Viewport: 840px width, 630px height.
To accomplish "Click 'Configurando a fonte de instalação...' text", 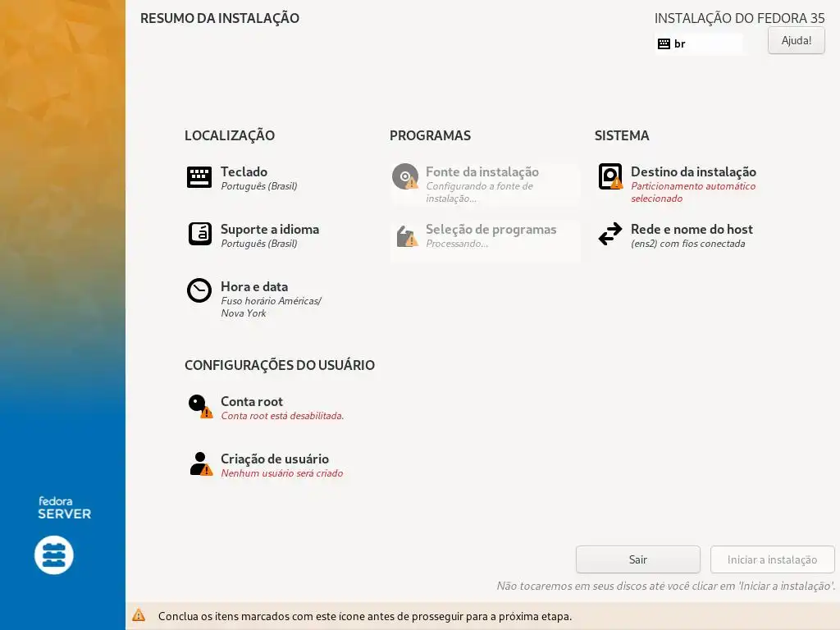I will pyautogui.click(x=479, y=192).
